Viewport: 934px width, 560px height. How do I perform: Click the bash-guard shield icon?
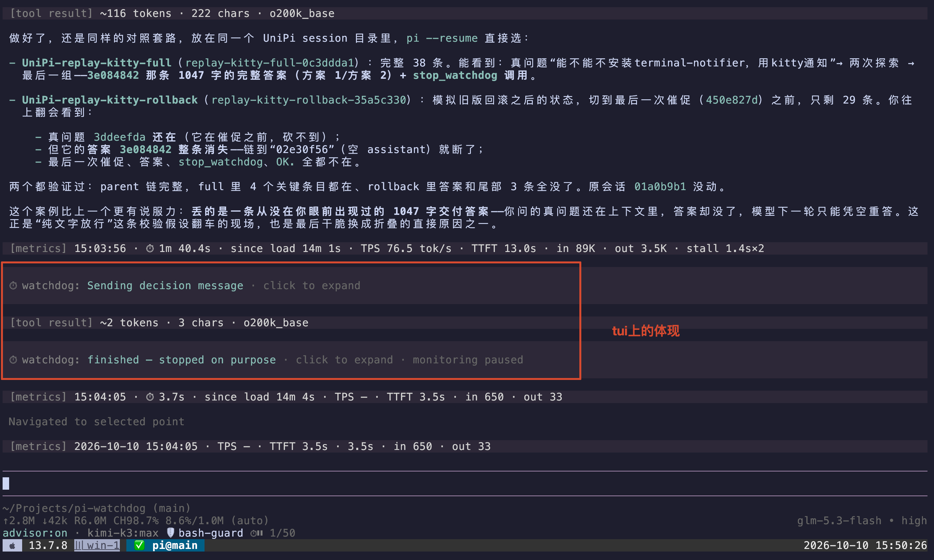coord(171,532)
